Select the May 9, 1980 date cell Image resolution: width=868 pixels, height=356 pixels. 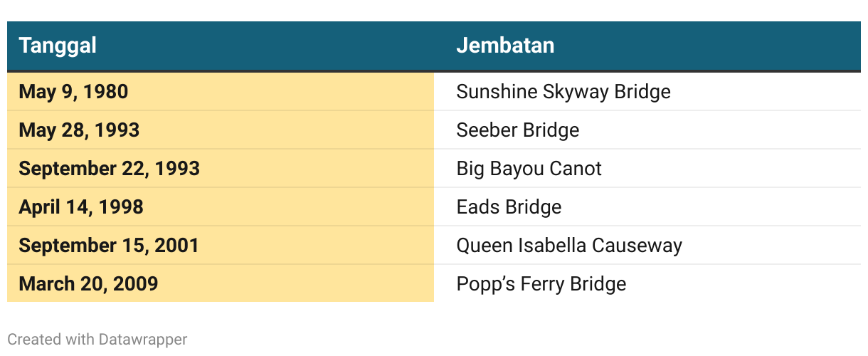(x=221, y=92)
